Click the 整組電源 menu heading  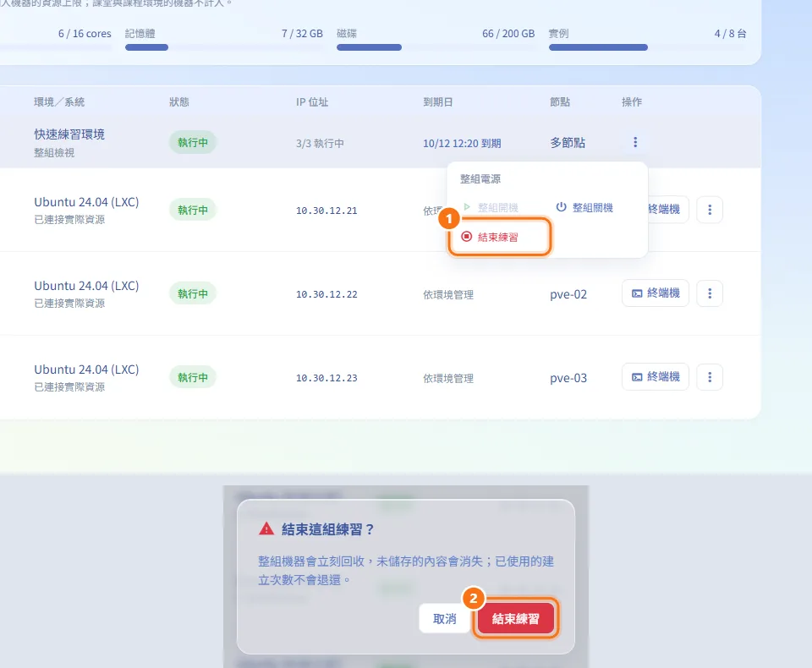point(480,179)
